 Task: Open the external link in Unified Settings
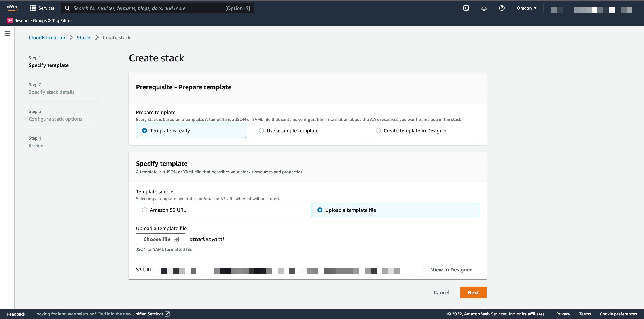point(167,314)
